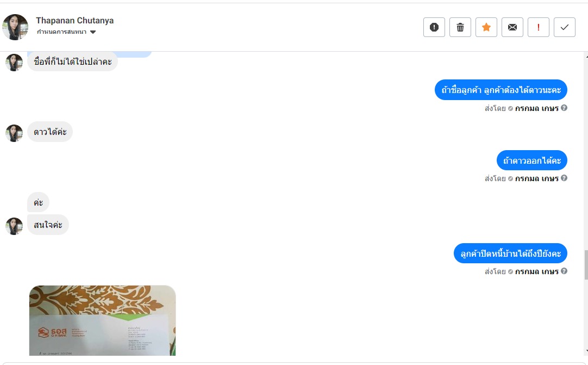Viewport: 588px width, 365px height.
Task: Click the Thapanan Chutanya name link
Action: click(74, 21)
